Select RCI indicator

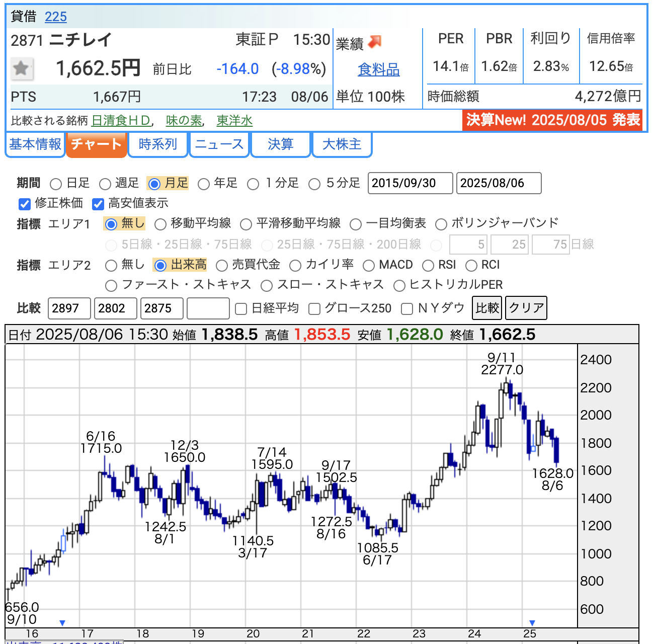471,265
